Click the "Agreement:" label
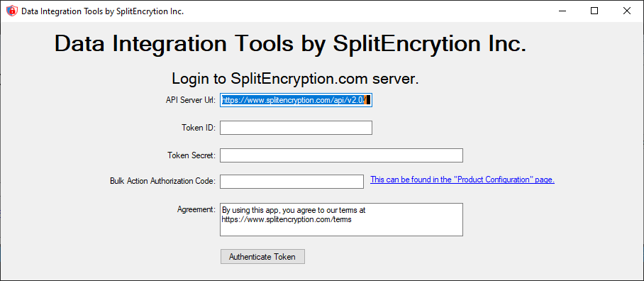This screenshot has height=281, width=644. click(196, 209)
